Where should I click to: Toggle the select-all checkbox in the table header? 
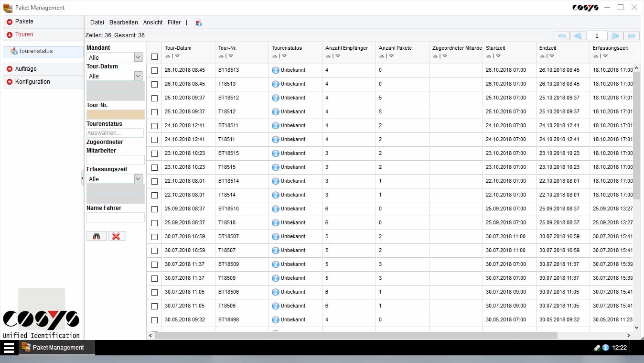154,56
